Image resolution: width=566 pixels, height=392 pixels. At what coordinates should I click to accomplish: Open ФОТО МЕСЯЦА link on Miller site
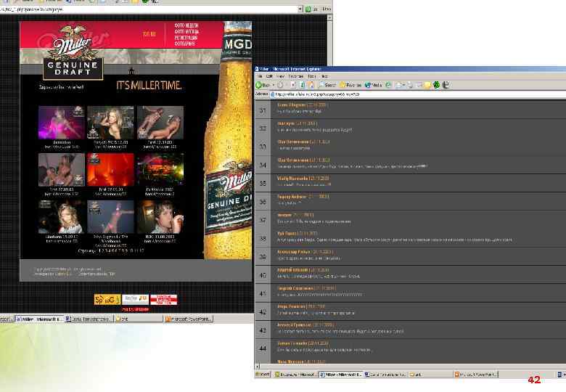pos(186,32)
